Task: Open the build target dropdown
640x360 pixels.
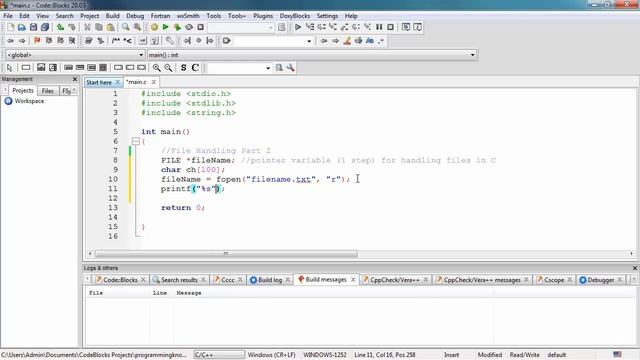Action: click(241, 27)
